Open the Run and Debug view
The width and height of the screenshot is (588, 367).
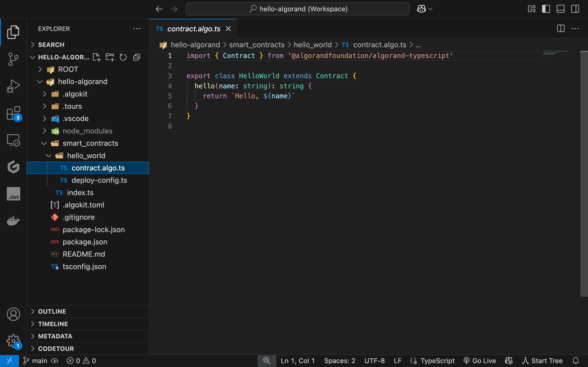pyautogui.click(x=13, y=86)
